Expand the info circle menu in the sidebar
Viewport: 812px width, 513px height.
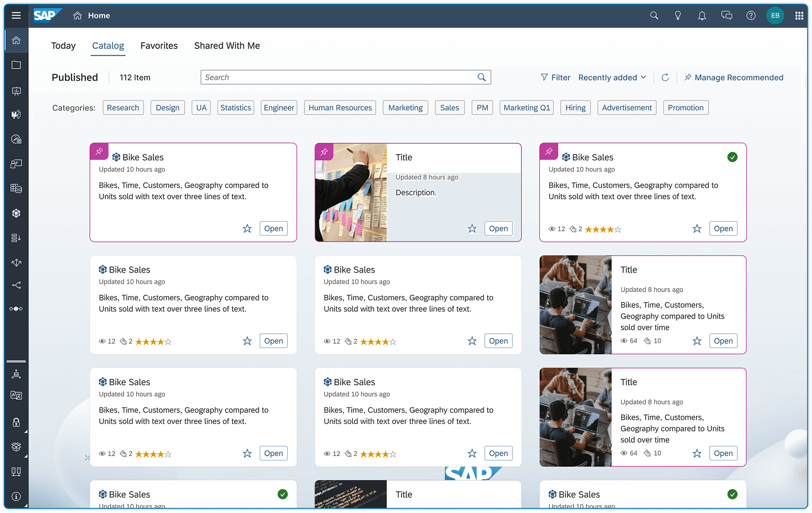[x=16, y=496]
